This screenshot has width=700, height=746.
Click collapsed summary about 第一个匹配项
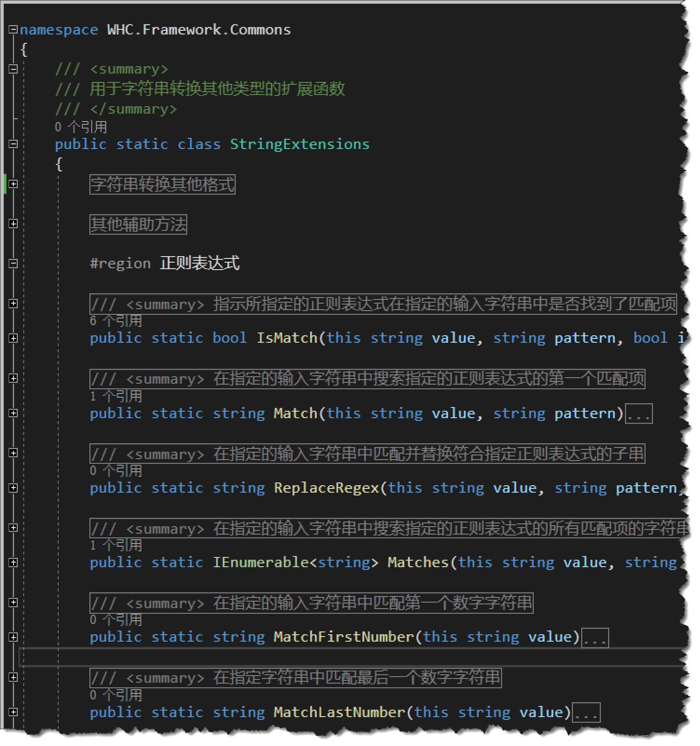tap(367, 379)
